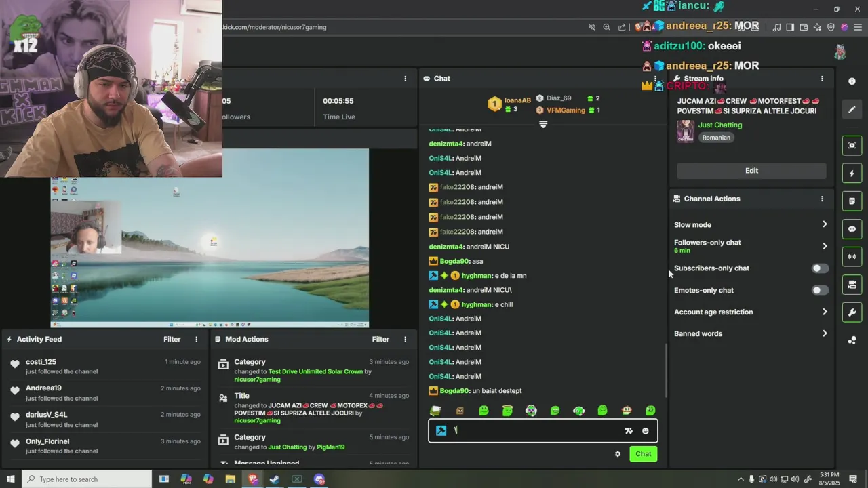The image size is (868, 488).
Task: Click VFMGaming in chat leaderboard
Action: click(566, 110)
